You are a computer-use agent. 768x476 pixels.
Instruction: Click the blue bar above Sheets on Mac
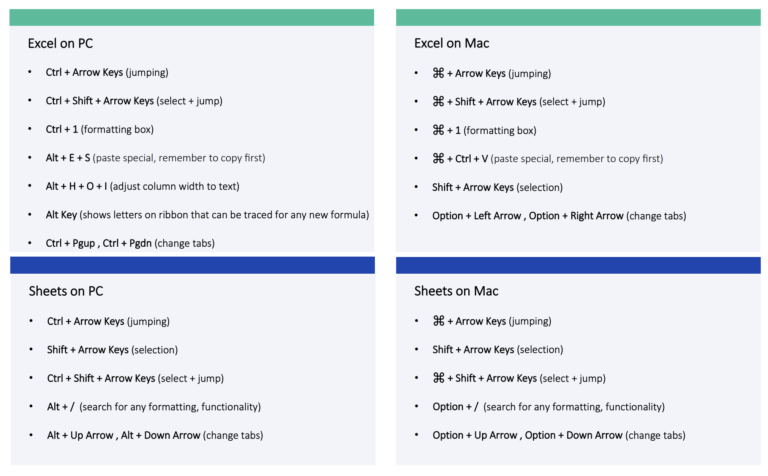pyautogui.click(x=578, y=265)
